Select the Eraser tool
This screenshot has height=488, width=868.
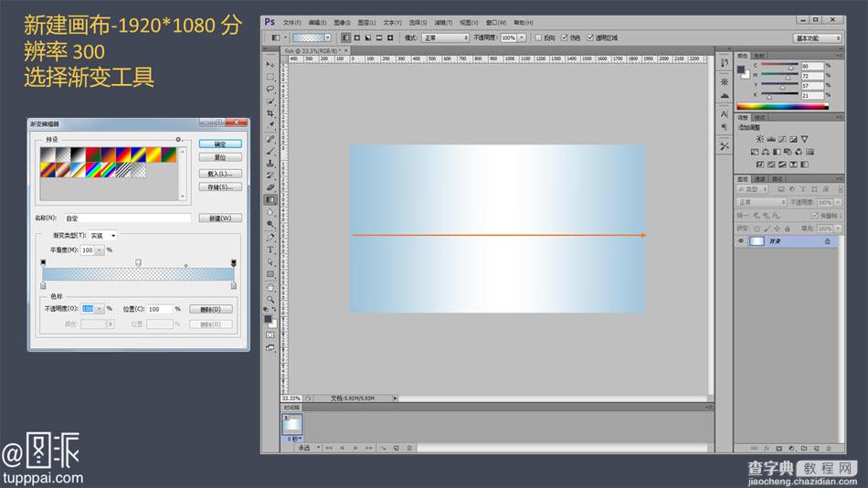click(x=270, y=187)
